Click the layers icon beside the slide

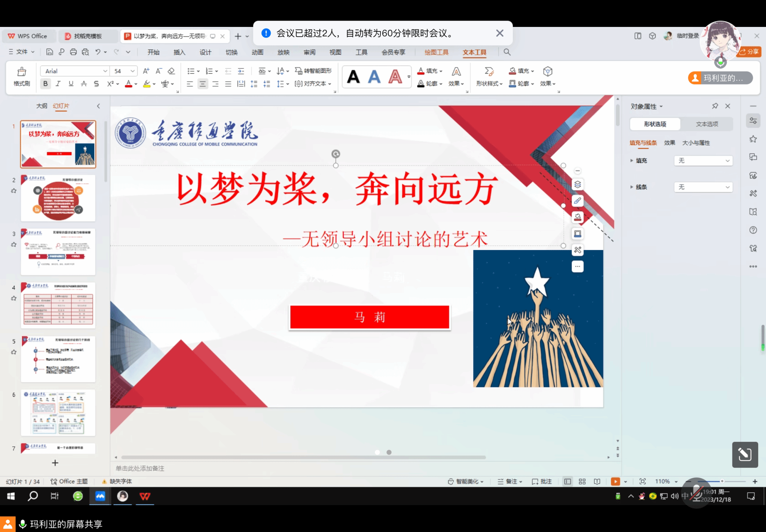pyautogui.click(x=577, y=184)
